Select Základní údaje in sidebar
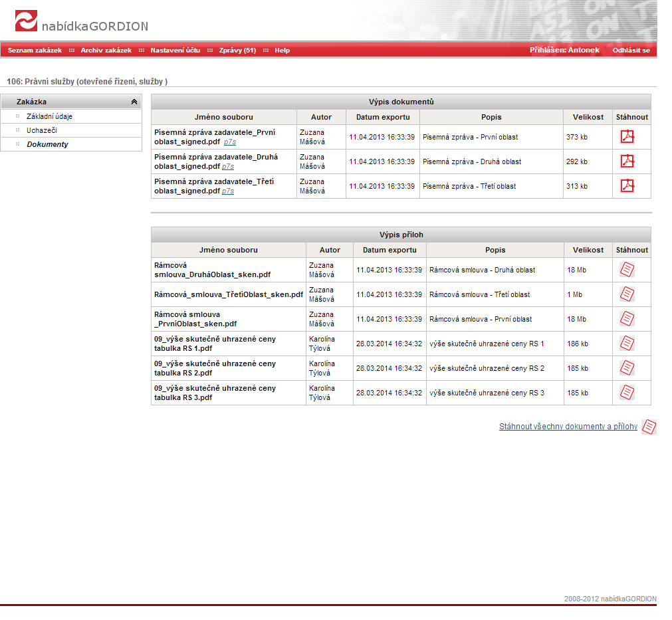 click(49, 117)
